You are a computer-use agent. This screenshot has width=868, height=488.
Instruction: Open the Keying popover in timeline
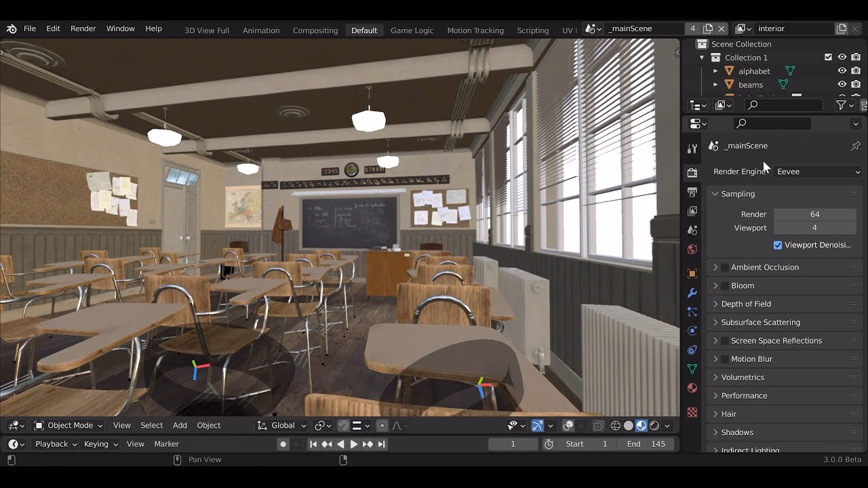(x=100, y=444)
